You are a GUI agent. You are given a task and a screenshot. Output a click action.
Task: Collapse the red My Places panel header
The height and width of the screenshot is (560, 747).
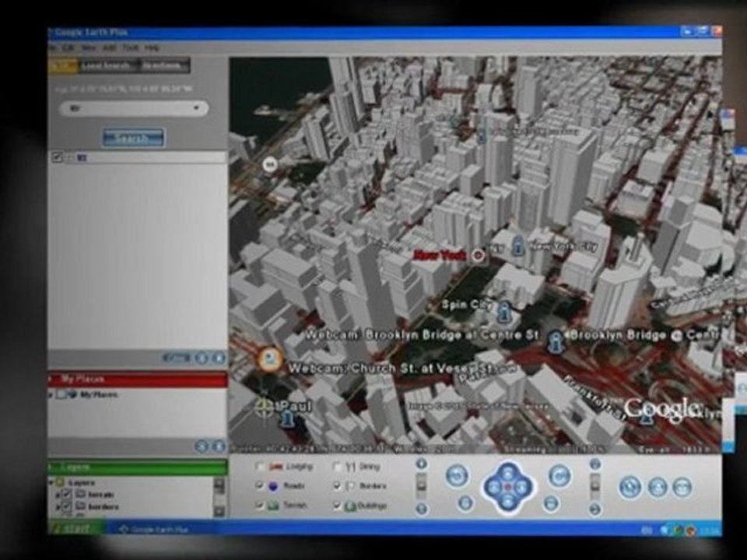tap(139, 380)
